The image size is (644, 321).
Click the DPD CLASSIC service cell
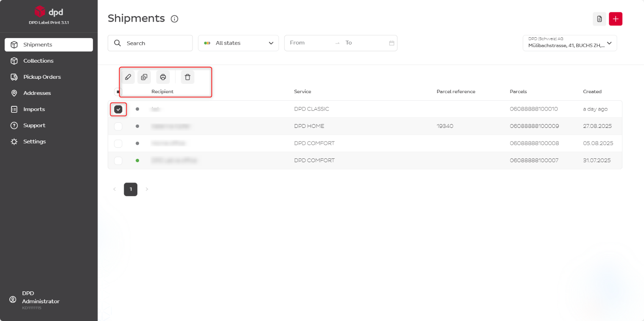pyautogui.click(x=312, y=109)
